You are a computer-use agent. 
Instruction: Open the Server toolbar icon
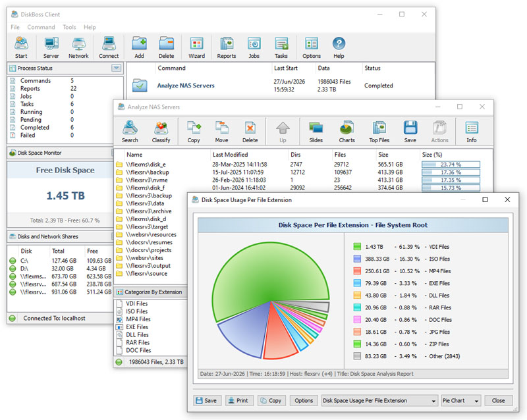click(x=51, y=47)
